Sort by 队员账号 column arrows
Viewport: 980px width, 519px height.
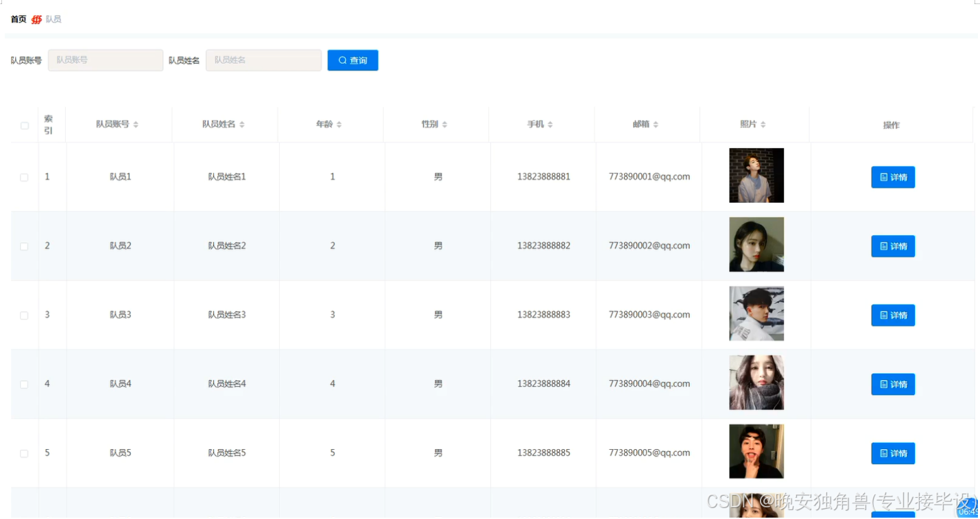(x=136, y=125)
